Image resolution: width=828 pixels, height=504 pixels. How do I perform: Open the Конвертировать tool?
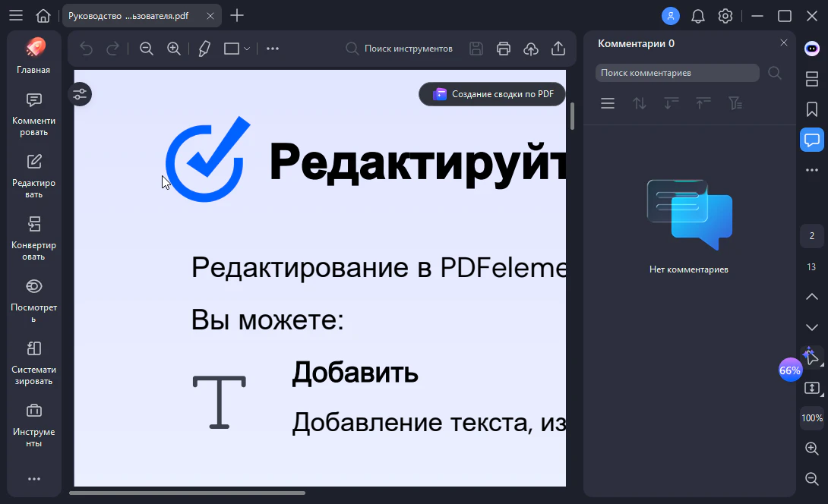[x=33, y=238]
